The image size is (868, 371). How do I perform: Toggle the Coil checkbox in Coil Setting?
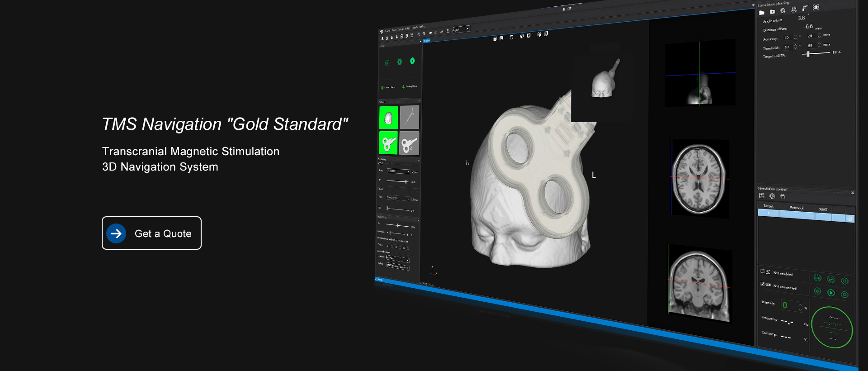[380, 163]
